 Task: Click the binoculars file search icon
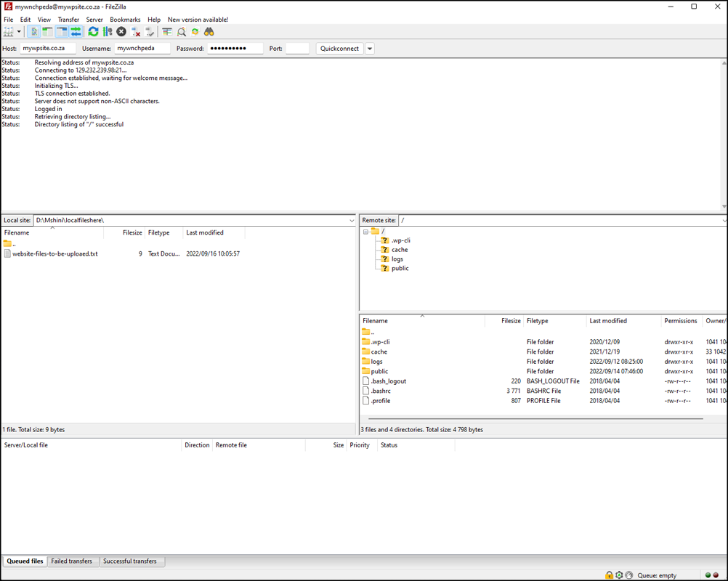209,32
